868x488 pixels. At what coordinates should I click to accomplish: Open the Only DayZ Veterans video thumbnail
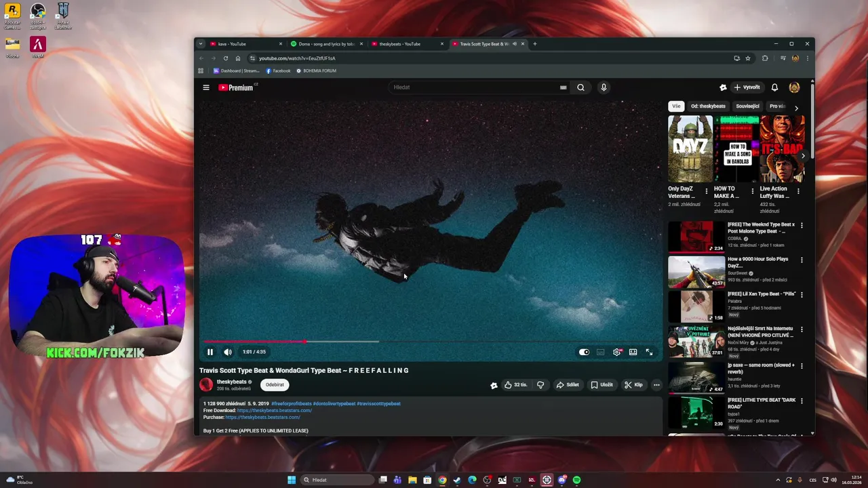point(690,149)
